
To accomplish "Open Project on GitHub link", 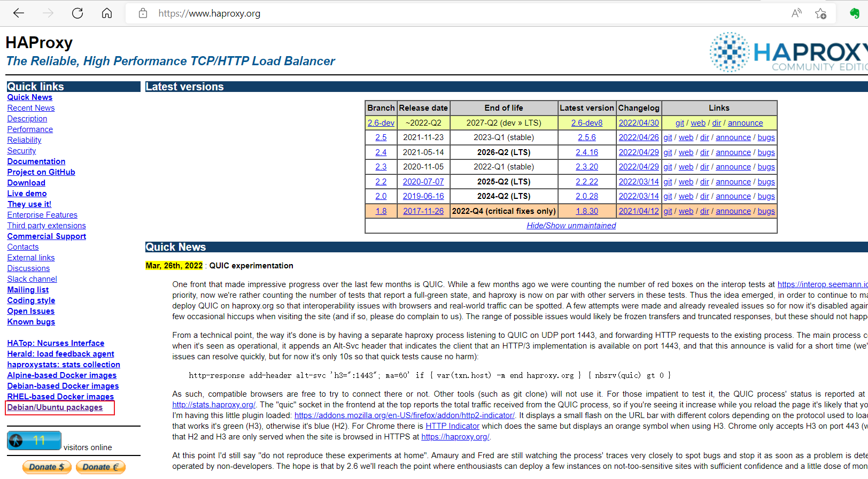I will pos(41,172).
